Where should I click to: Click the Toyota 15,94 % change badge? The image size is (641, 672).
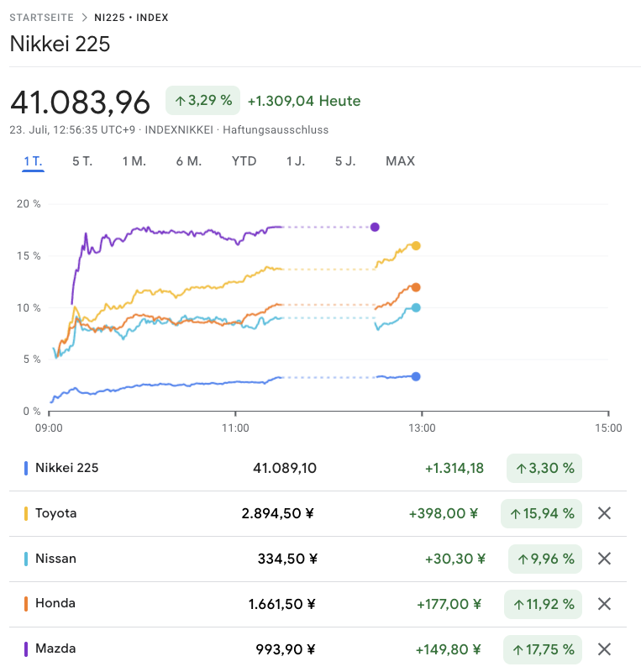pyautogui.click(x=541, y=513)
